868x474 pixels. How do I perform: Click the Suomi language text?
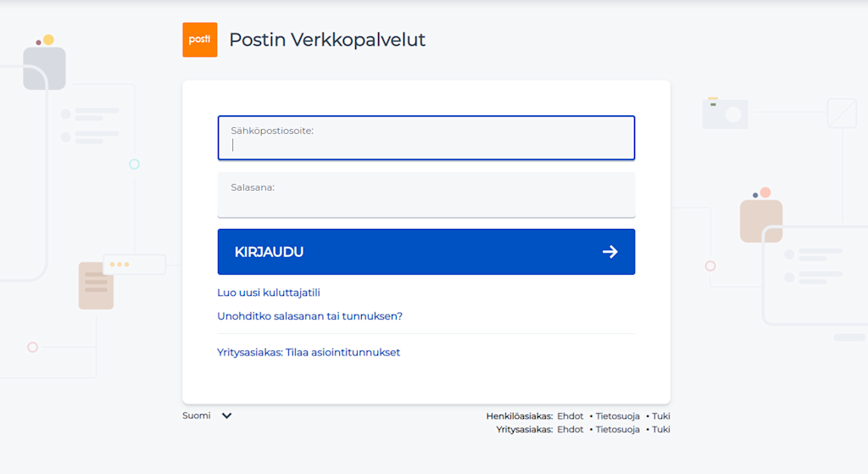coord(197,415)
